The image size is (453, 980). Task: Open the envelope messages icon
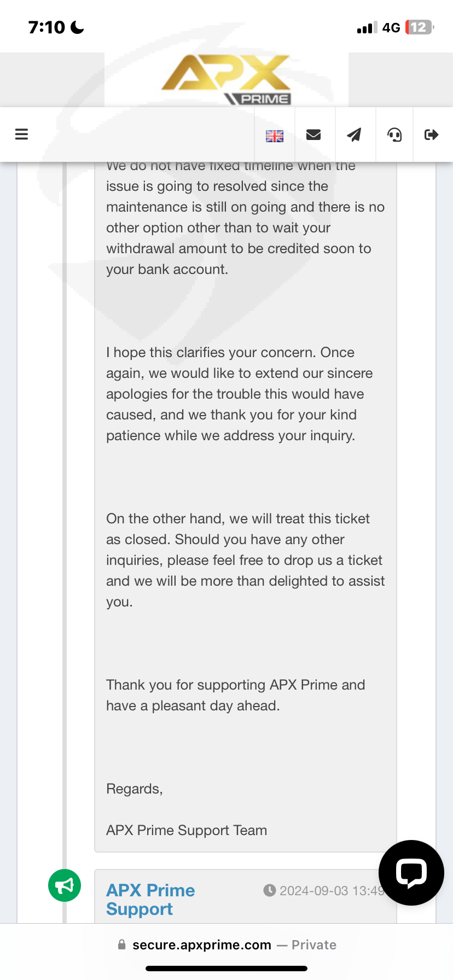pyautogui.click(x=313, y=135)
